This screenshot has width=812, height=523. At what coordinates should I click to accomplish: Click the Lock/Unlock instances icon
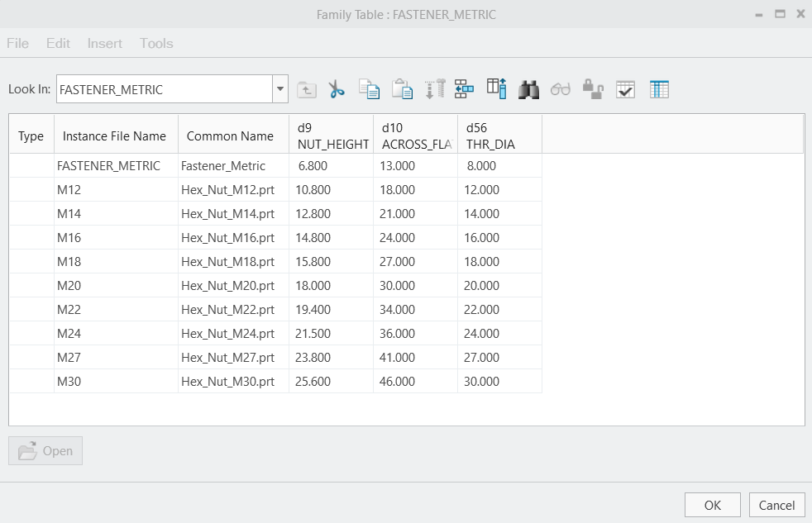click(x=594, y=88)
